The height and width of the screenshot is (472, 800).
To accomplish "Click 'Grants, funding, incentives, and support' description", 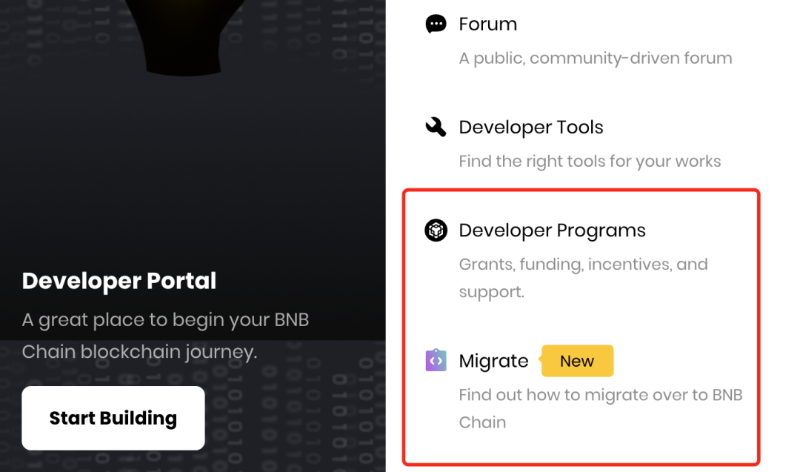I will pos(582,278).
